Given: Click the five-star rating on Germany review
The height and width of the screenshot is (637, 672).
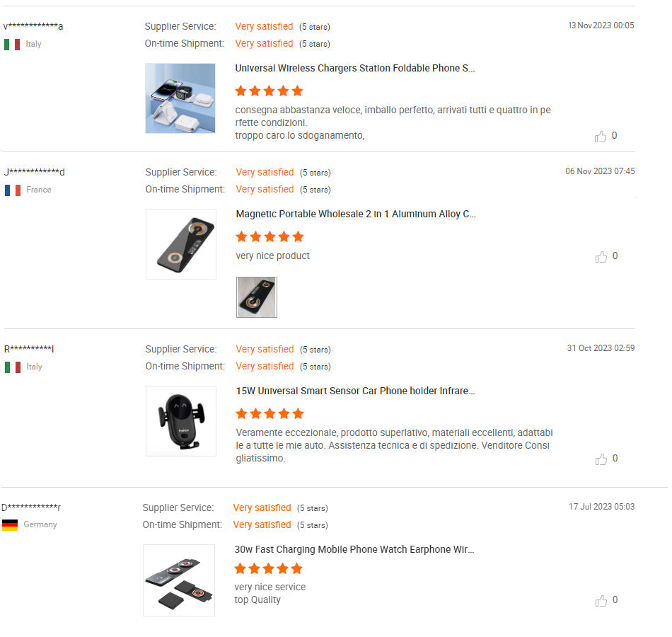Looking at the screenshot, I should click(268, 569).
